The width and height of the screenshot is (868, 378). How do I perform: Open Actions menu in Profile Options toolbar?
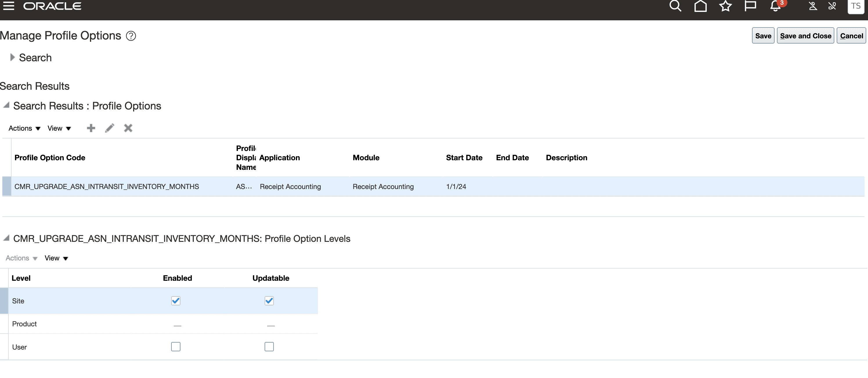[24, 128]
